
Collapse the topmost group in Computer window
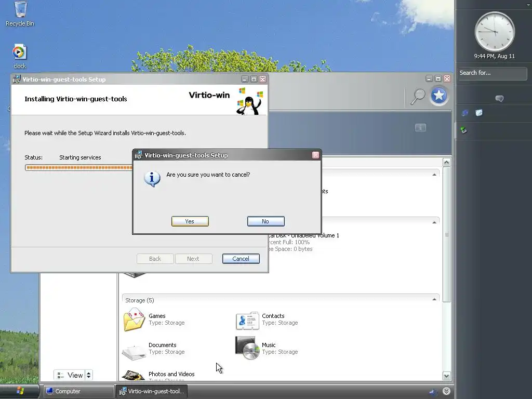[434, 175]
